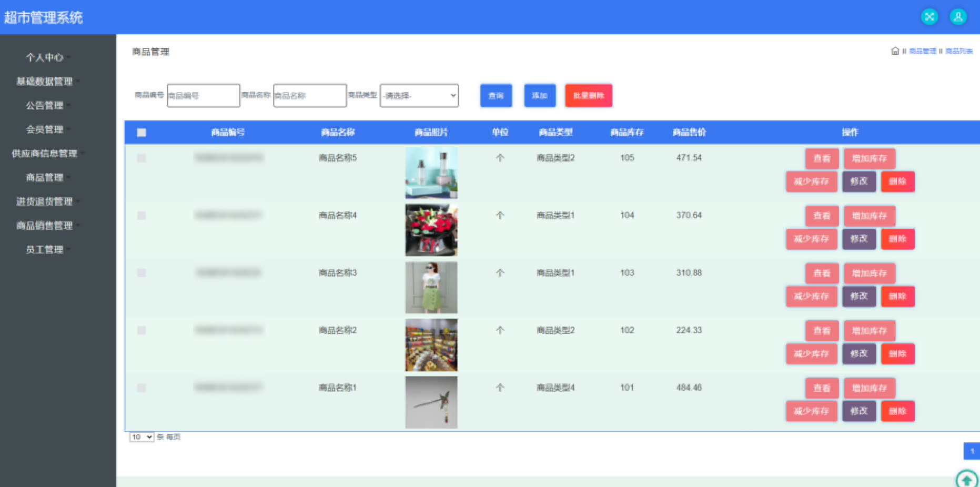Viewport: 980px width, 487px height.
Task: Click the red 批量删除 button
Action: tap(589, 96)
